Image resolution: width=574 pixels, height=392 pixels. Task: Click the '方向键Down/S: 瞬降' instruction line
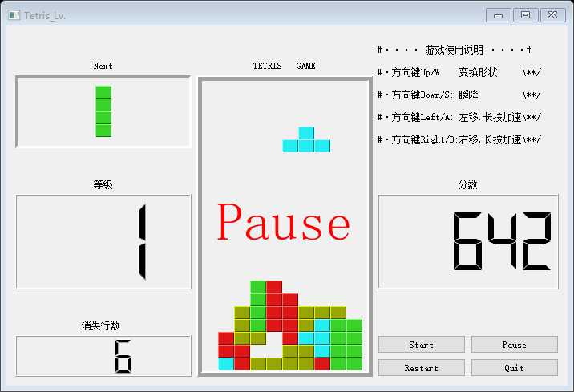click(x=459, y=95)
